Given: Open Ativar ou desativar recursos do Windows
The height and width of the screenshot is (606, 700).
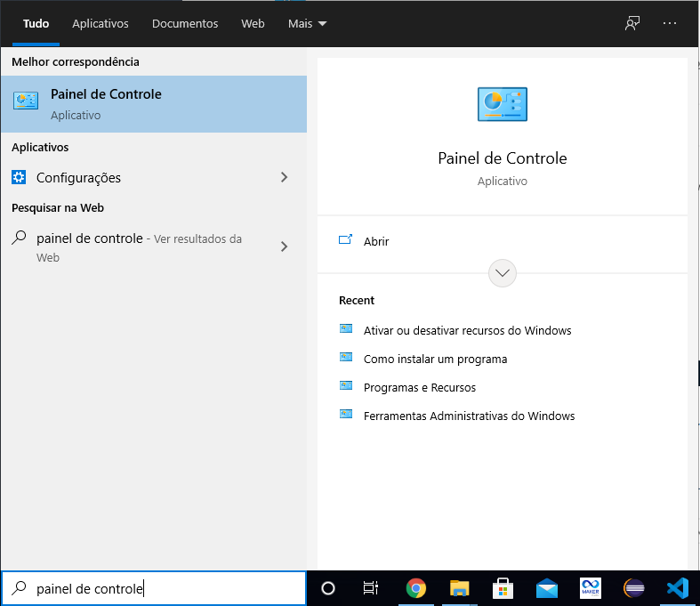Looking at the screenshot, I should coord(467,330).
